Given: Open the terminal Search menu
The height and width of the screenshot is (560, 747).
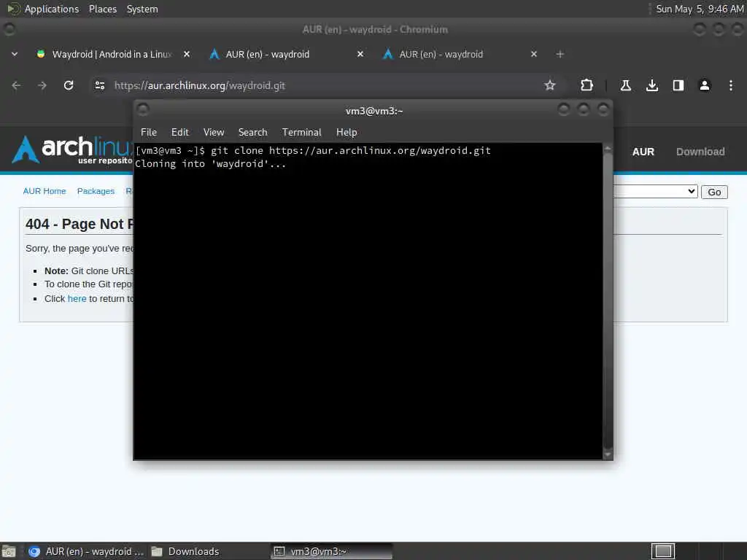Looking at the screenshot, I should coord(252,132).
